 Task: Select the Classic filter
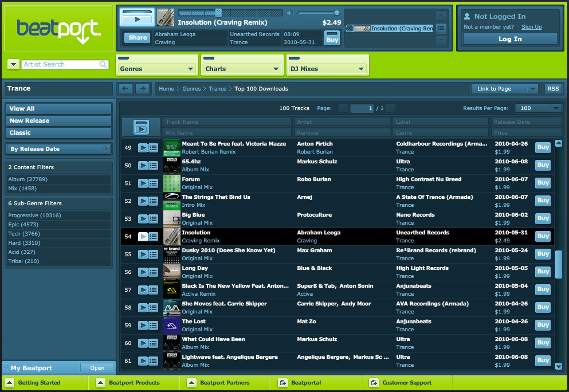58,132
